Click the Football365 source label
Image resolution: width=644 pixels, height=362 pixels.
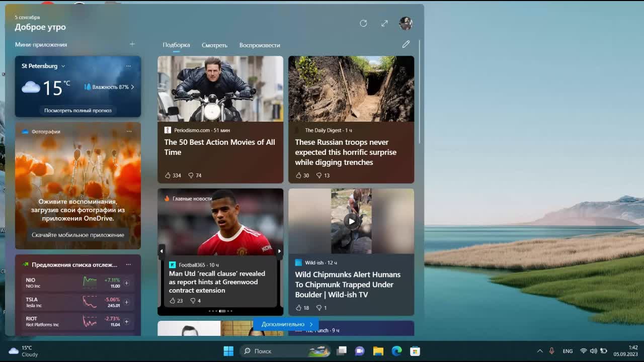click(192, 265)
